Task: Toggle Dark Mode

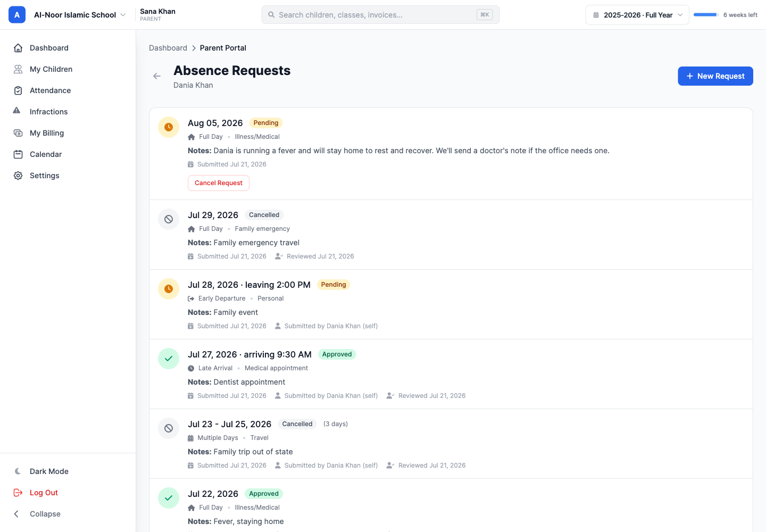Action: pos(68,471)
